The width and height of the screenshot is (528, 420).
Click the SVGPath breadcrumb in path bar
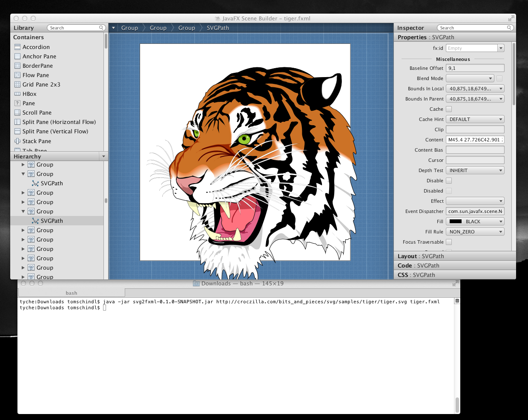point(218,28)
